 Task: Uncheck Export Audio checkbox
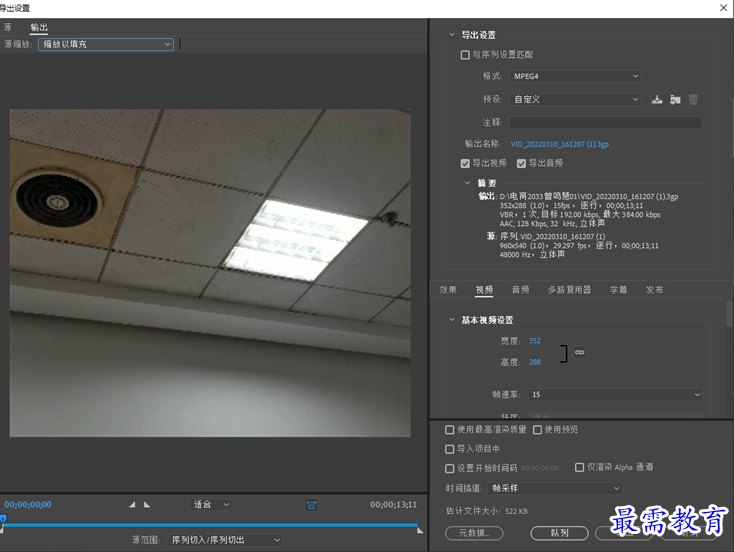(x=521, y=163)
